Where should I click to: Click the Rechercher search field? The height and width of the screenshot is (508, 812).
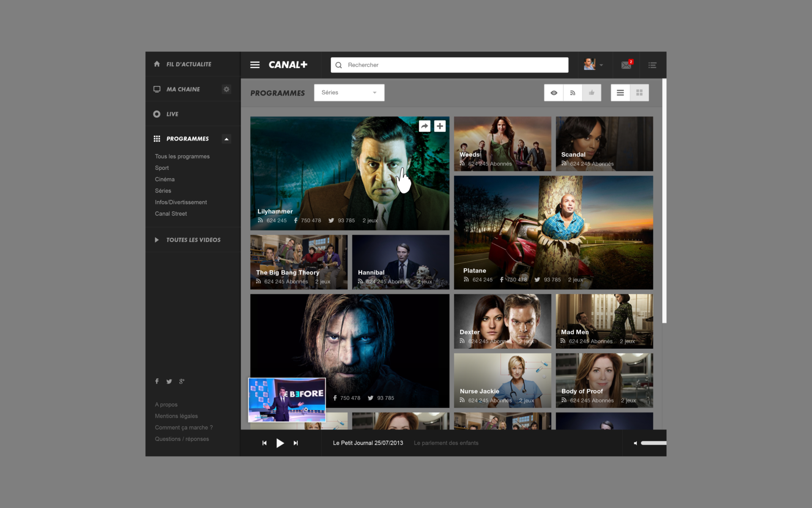(448, 65)
